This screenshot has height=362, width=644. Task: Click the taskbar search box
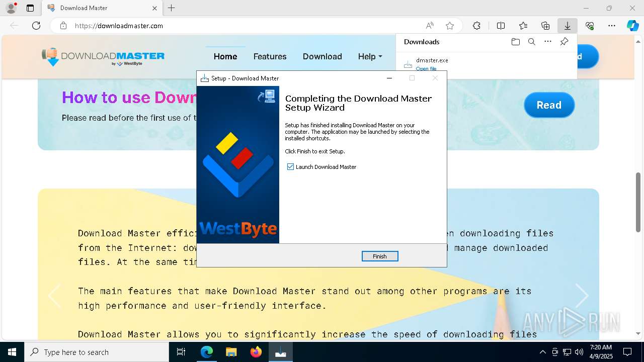click(97, 352)
